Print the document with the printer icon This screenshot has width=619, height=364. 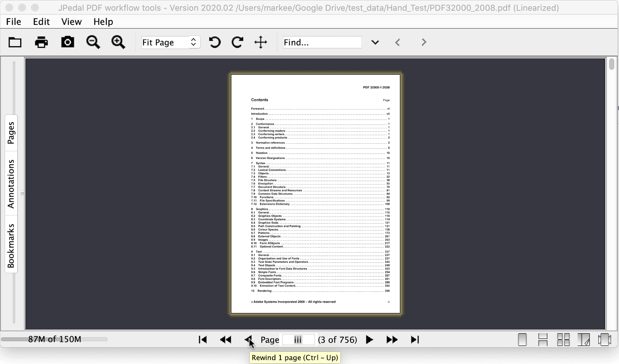(41, 42)
